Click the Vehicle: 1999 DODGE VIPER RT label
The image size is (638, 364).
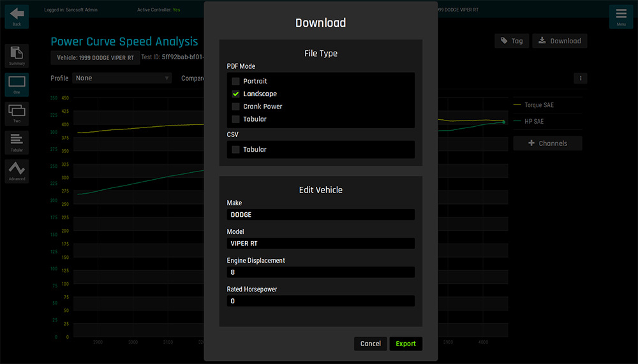click(95, 58)
